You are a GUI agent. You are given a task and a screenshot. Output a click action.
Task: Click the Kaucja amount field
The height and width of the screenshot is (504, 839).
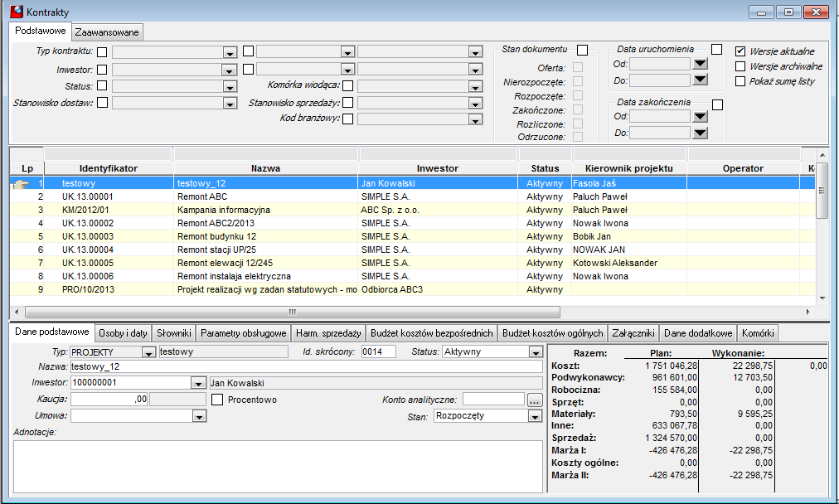click(109, 399)
